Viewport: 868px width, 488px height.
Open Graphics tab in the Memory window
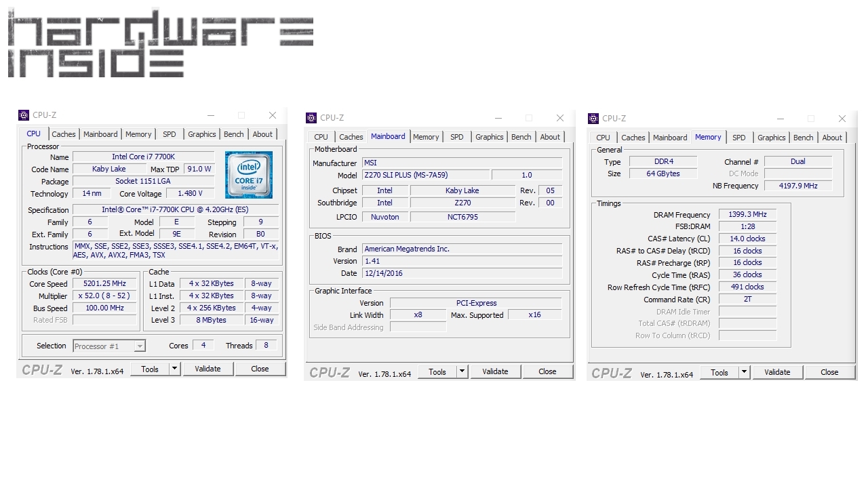[772, 138]
